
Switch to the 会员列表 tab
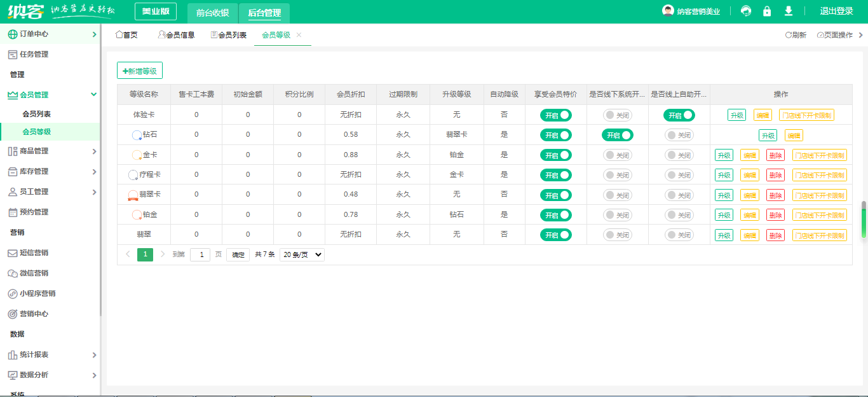coord(228,35)
